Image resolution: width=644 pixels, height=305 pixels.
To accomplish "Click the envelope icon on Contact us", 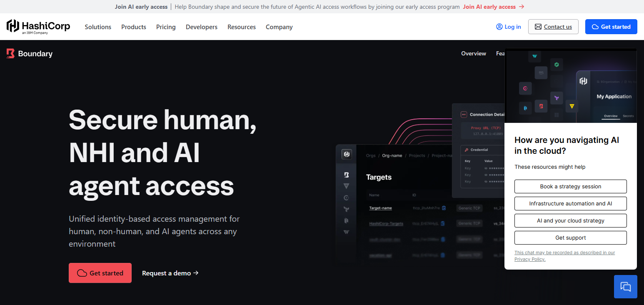I will (x=538, y=27).
